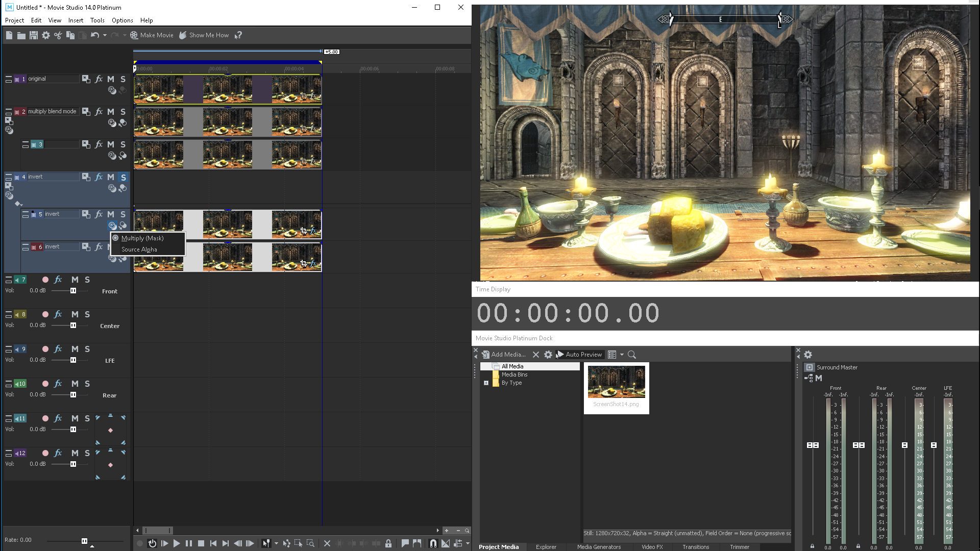Screen dimensions: 980x551
Task: Toggle solo on track 4 'invert'
Action: [124, 177]
